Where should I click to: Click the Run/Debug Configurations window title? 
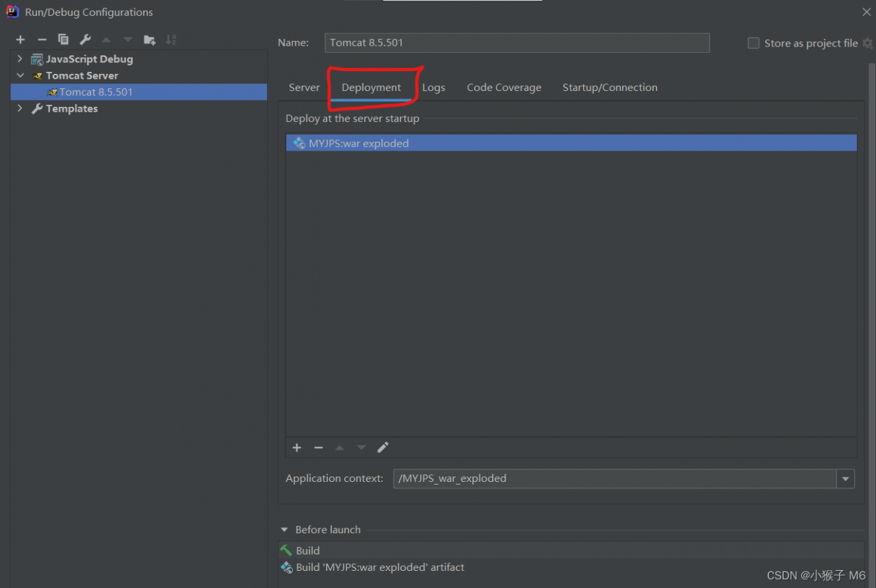pos(89,12)
